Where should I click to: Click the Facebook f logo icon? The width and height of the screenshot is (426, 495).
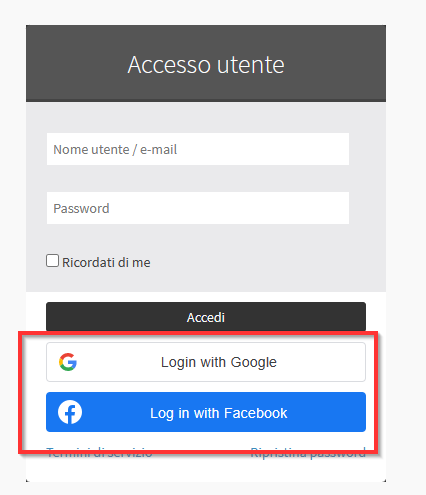70,412
